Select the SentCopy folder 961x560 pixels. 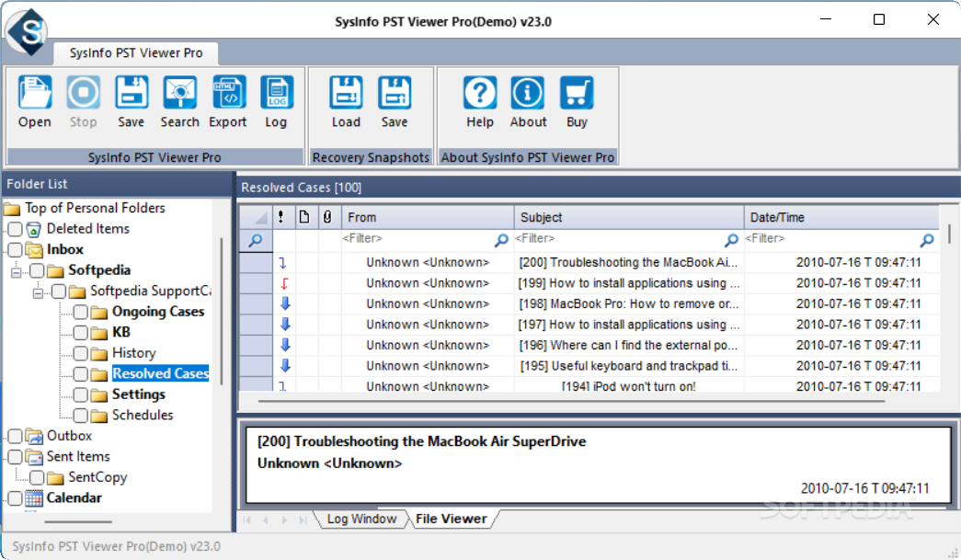pos(97,477)
